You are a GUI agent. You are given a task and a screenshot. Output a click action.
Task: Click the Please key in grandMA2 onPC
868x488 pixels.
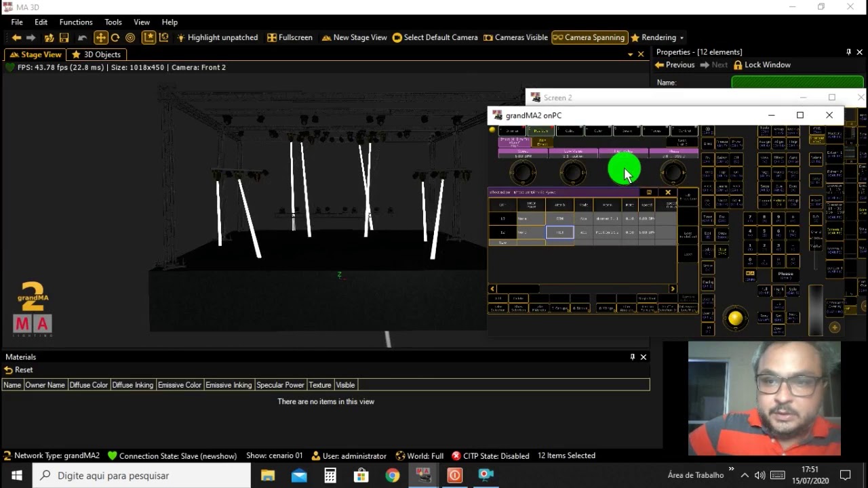tap(785, 275)
